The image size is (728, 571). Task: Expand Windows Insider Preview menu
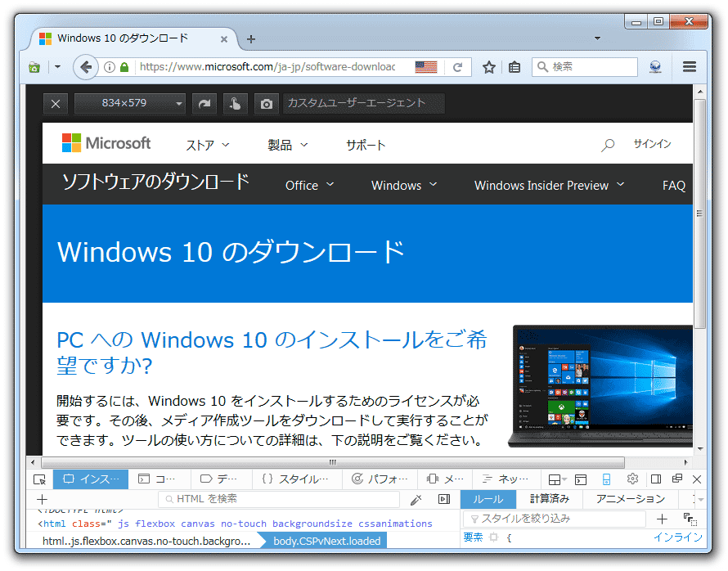coord(549,185)
